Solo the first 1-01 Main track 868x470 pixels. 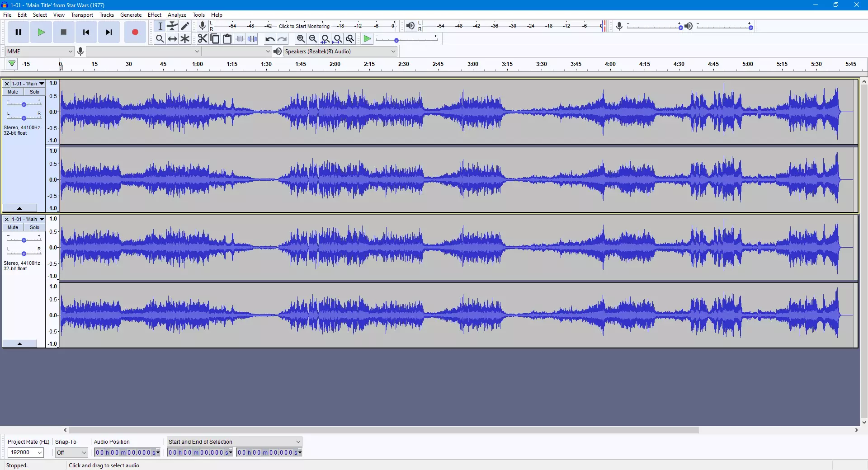pyautogui.click(x=35, y=92)
